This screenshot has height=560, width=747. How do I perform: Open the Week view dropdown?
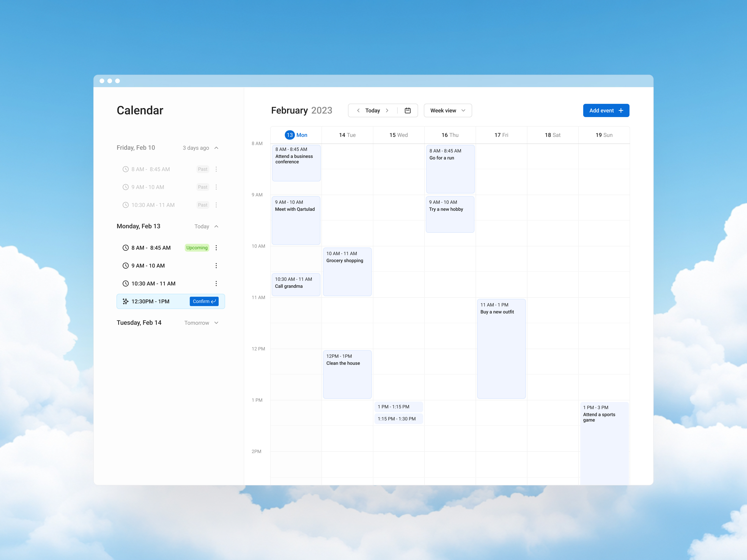[448, 110]
